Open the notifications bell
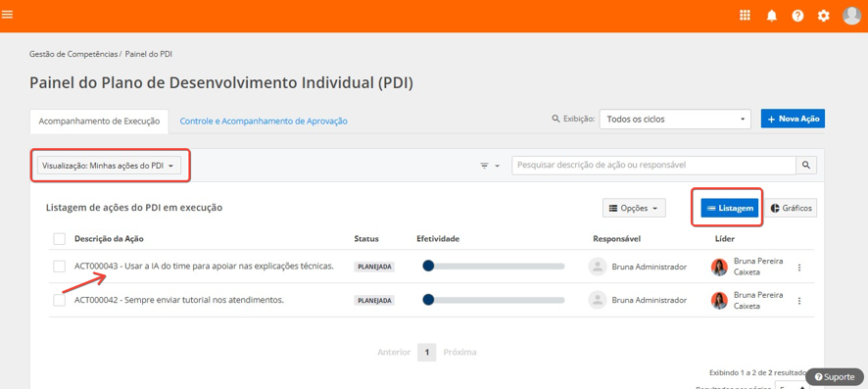 coord(771,16)
